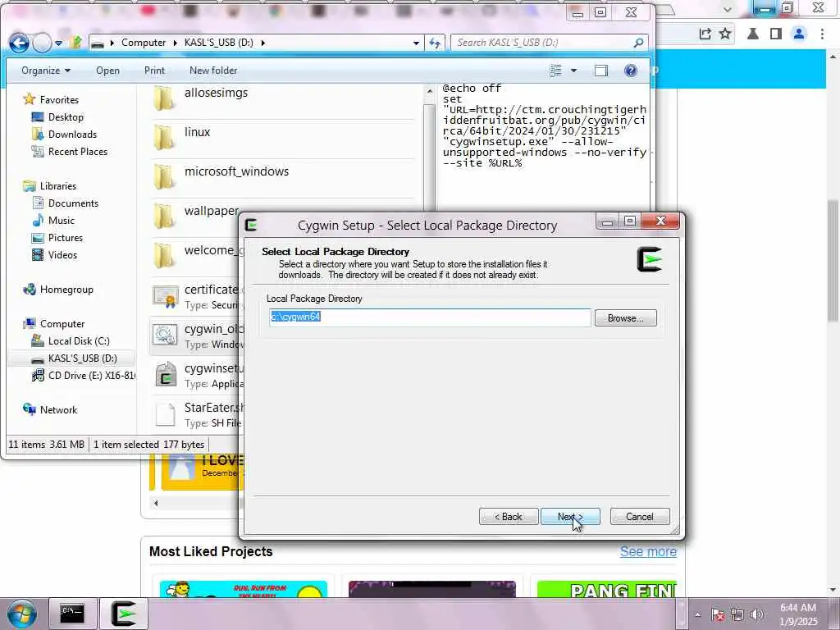Click the Explorer Back arrow button
840x630 pixels.
coord(20,43)
